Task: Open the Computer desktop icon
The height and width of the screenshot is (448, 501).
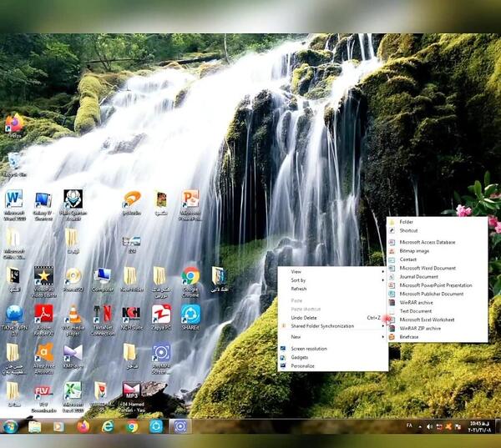Action: point(102,279)
